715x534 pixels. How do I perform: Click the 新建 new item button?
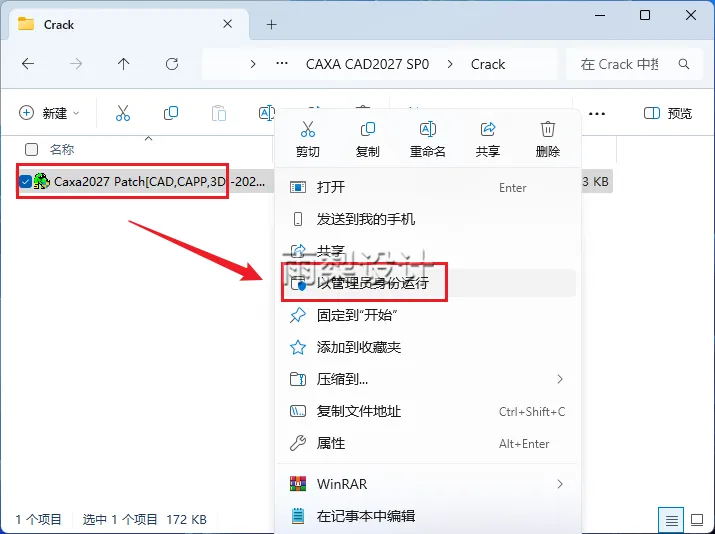point(49,113)
